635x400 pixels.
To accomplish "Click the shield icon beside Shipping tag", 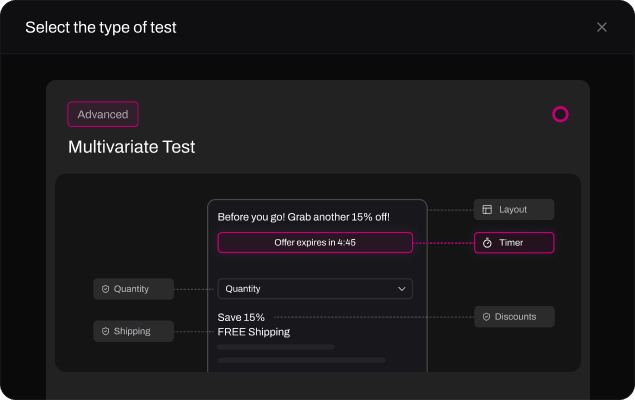I will tap(105, 331).
